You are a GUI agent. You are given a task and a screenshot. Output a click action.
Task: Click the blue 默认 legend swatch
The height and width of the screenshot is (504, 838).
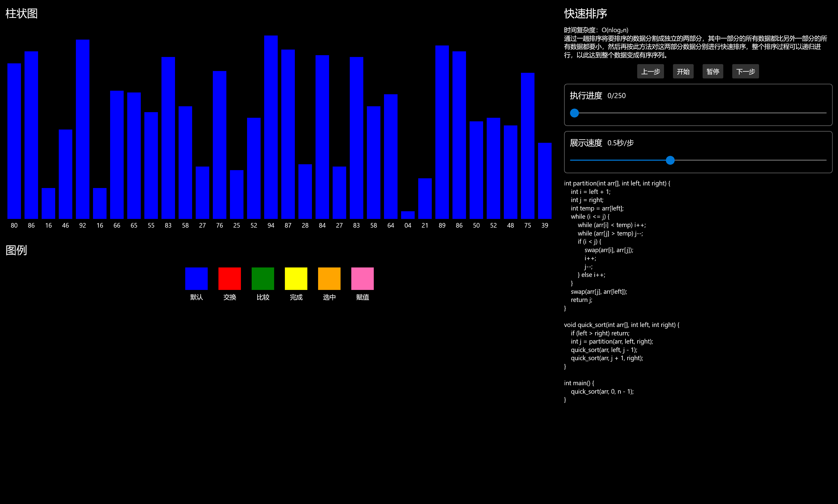point(196,278)
